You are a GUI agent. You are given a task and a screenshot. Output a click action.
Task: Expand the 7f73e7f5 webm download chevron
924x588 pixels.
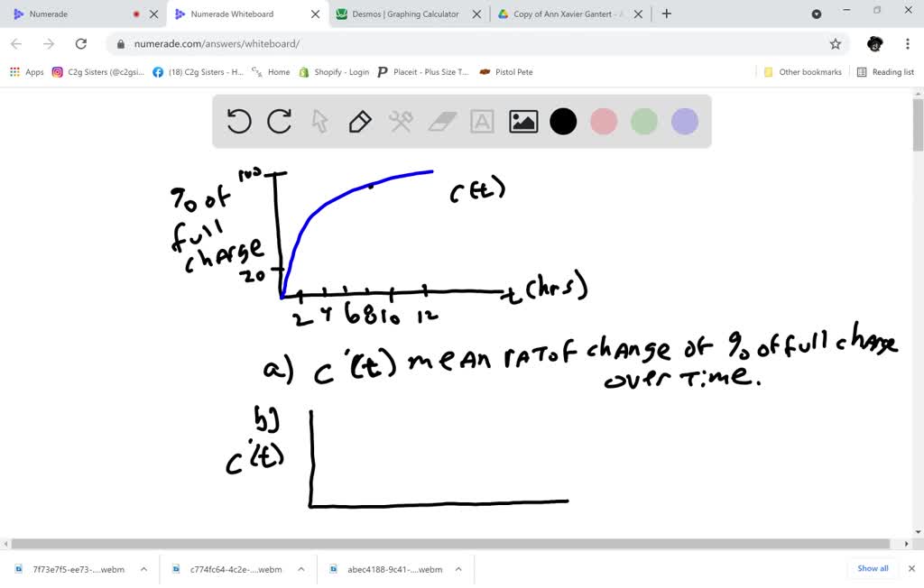tap(143, 569)
